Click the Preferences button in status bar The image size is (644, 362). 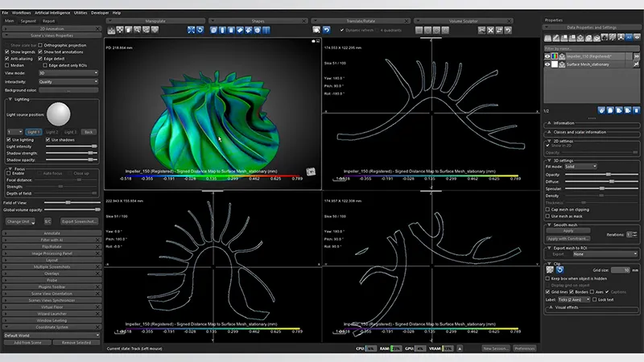pos(525,348)
